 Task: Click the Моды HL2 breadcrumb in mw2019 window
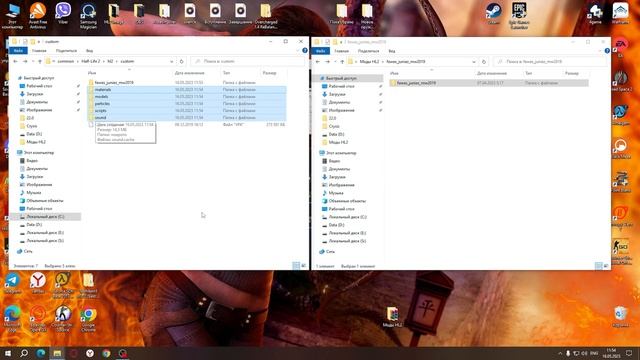369,62
